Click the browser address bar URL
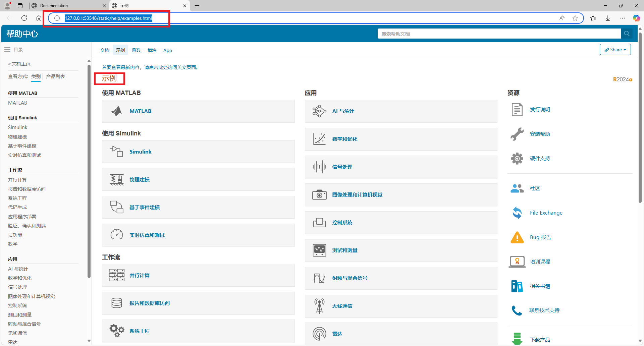This screenshot has width=644, height=346. pos(108,18)
